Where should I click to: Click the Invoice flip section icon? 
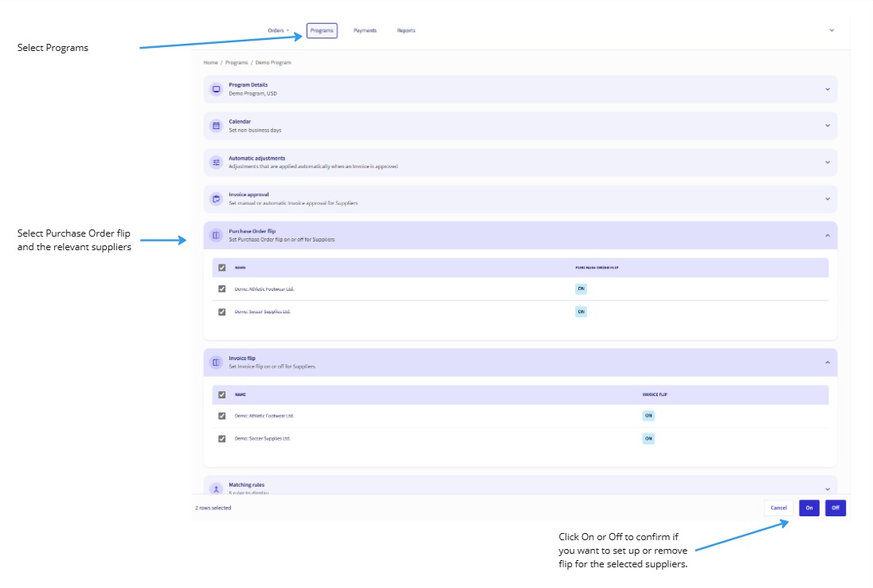tap(216, 363)
